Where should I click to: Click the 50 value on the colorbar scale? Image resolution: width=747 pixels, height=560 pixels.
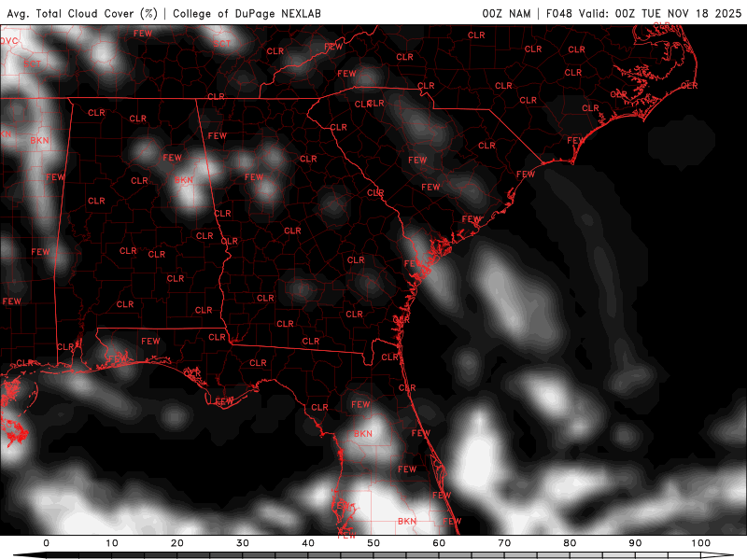click(373, 543)
